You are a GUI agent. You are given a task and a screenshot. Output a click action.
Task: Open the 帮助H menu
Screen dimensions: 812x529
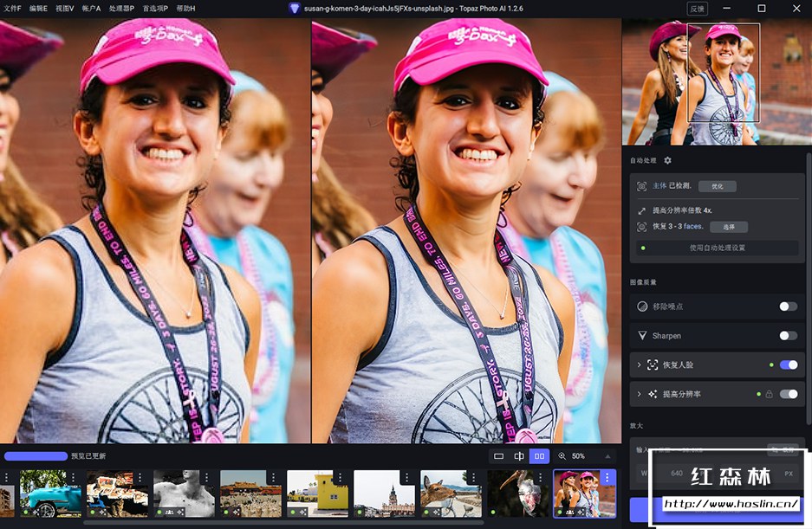click(x=186, y=9)
